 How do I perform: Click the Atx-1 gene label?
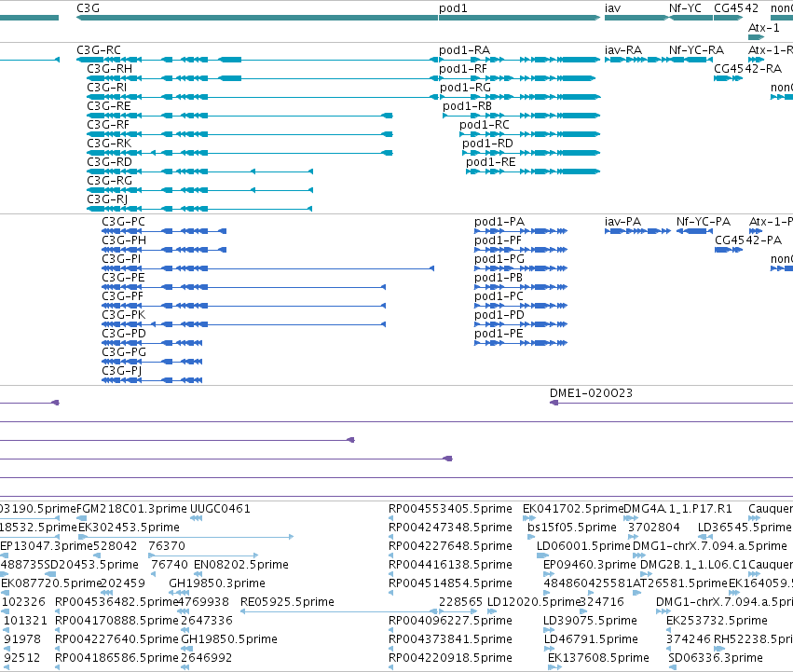[x=764, y=27]
